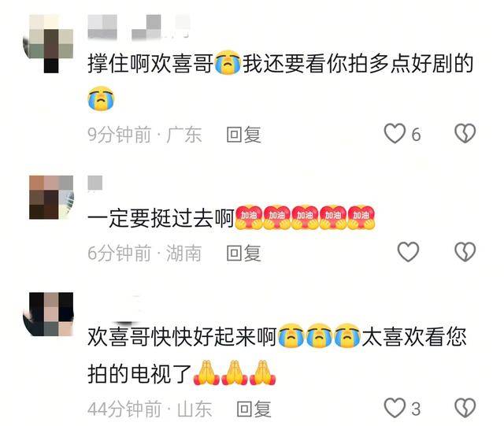Like the Shandong comment with 3 likes
The image size is (504, 426).
click(395, 408)
